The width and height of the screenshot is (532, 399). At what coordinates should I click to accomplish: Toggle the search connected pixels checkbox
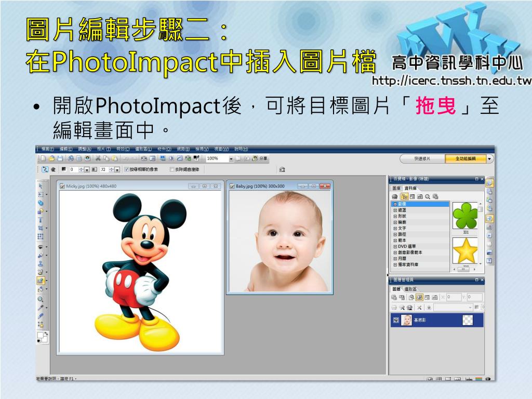tap(127, 169)
